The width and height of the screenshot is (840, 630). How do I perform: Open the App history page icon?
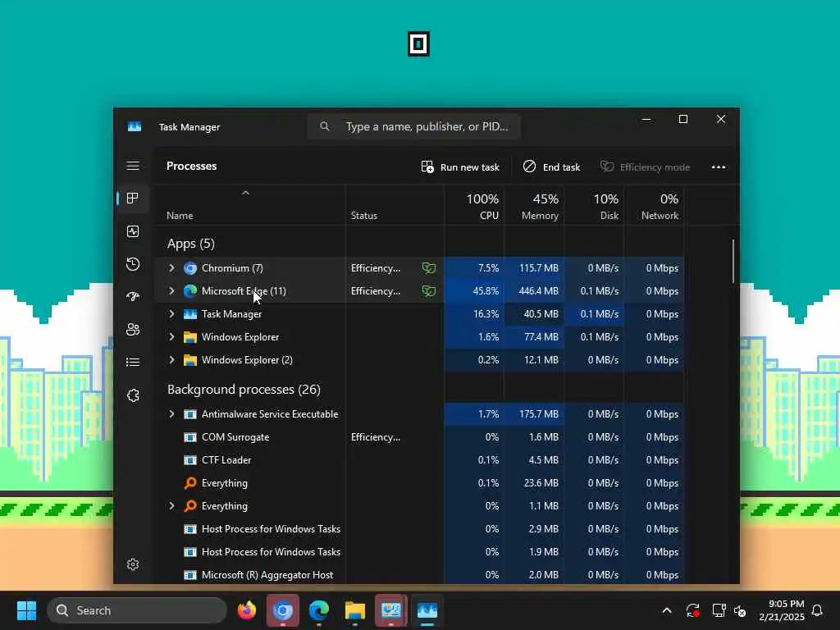point(133,264)
